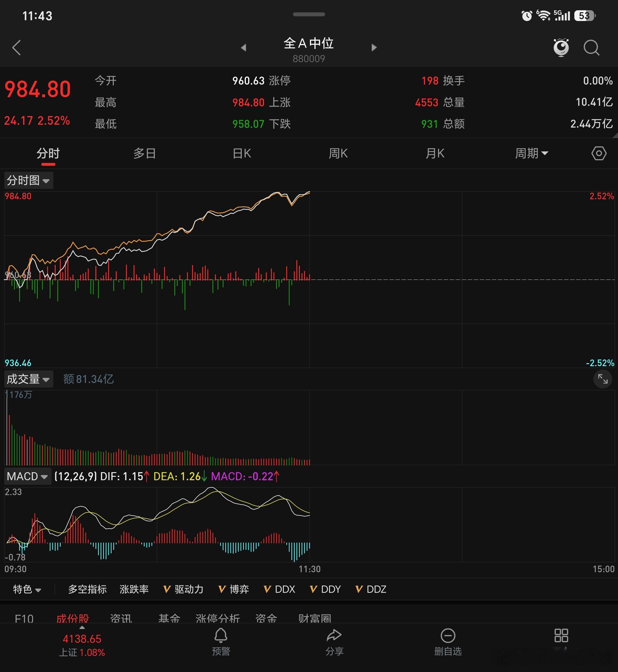The image size is (618, 672).
Task: Tap the 预警 bell icon
Action: click(221, 635)
